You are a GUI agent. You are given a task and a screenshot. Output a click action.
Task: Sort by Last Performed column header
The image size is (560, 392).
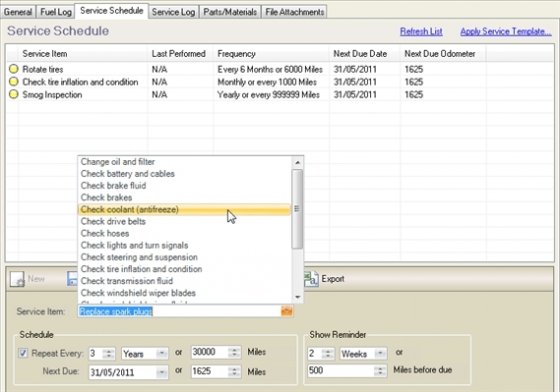pos(179,54)
